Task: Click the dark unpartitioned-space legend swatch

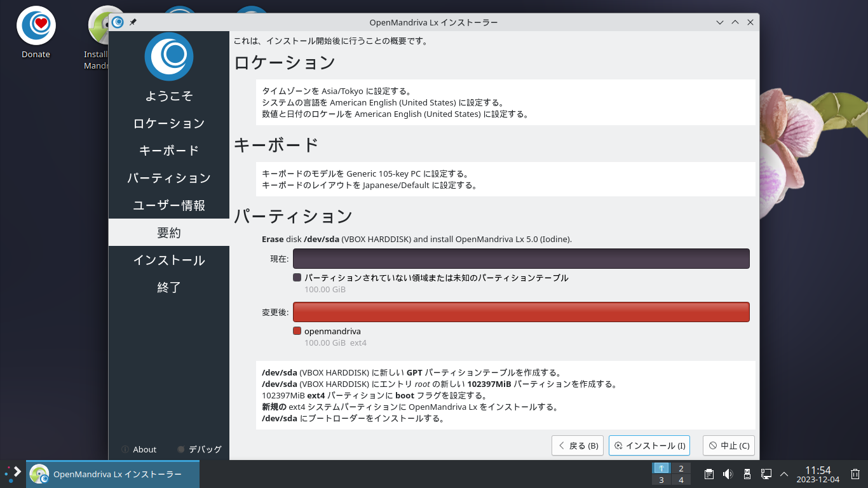Action: click(x=297, y=278)
